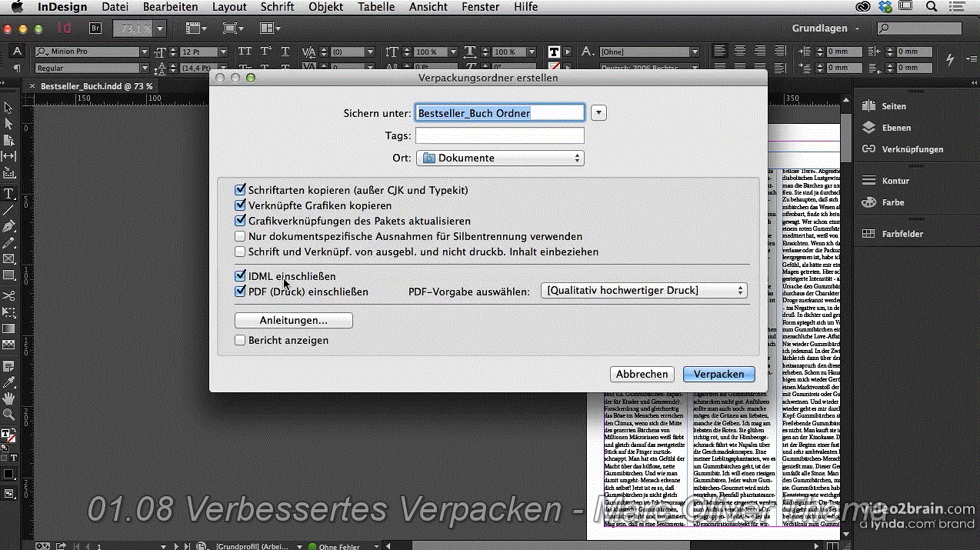Open the Minion Pro font family dropdown

click(x=144, y=52)
